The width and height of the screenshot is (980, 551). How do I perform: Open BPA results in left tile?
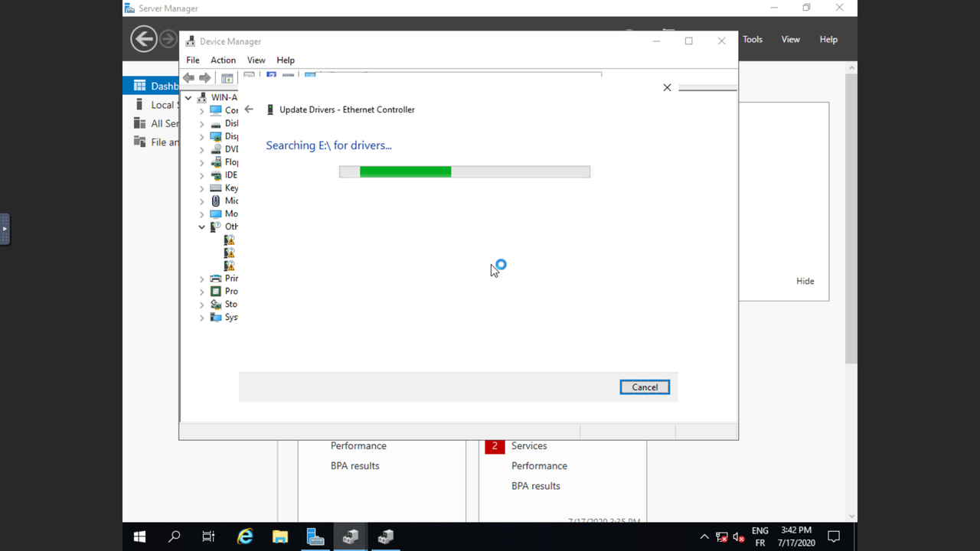coord(355,466)
